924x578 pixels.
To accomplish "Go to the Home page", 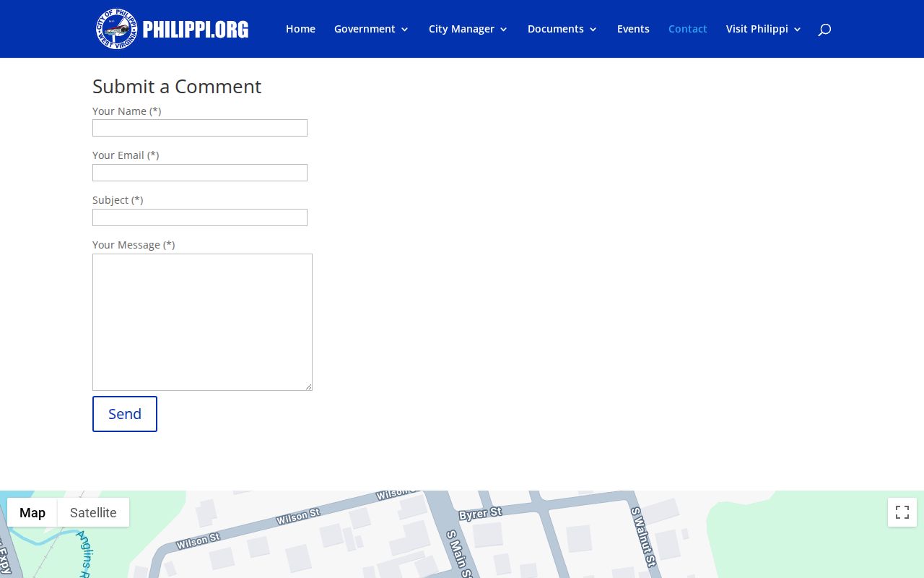I will [300, 29].
